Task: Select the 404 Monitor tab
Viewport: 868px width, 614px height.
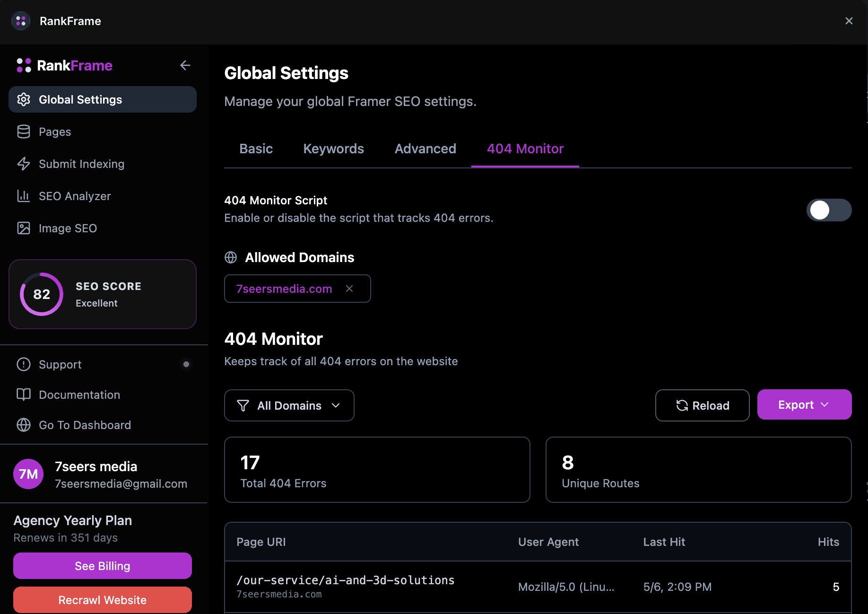Action: (x=525, y=149)
